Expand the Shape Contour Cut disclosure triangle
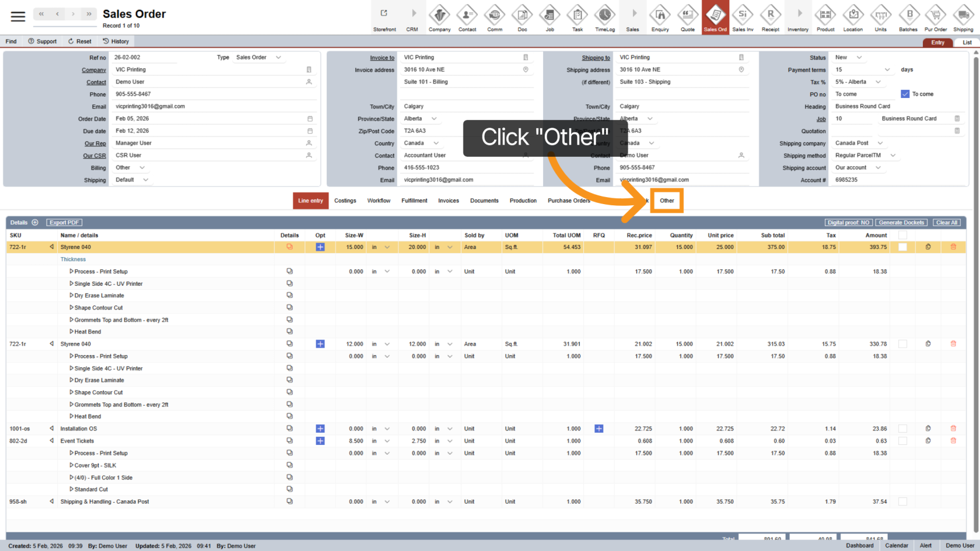This screenshot has height=551, width=980. point(71,308)
